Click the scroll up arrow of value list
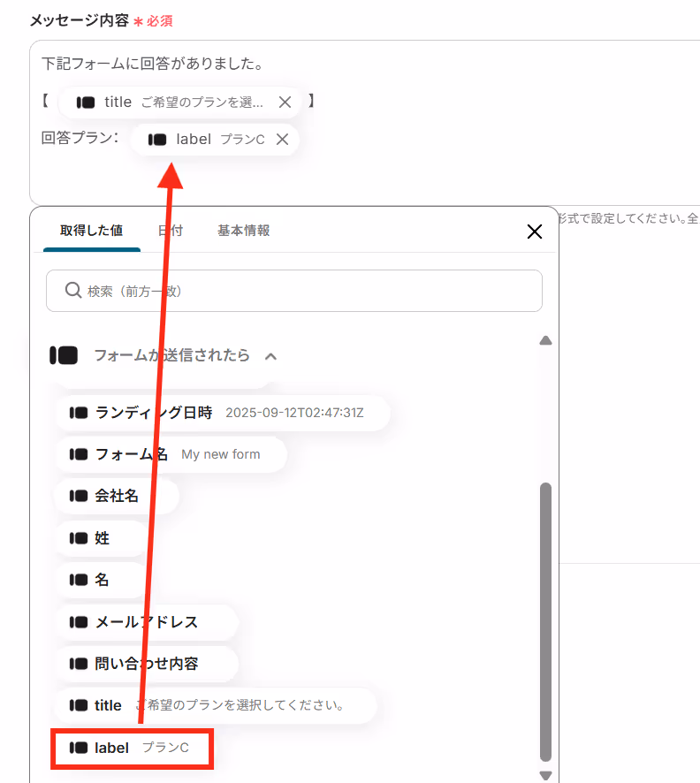The height and width of the screenshot is (783, 700). click(545, 340)
